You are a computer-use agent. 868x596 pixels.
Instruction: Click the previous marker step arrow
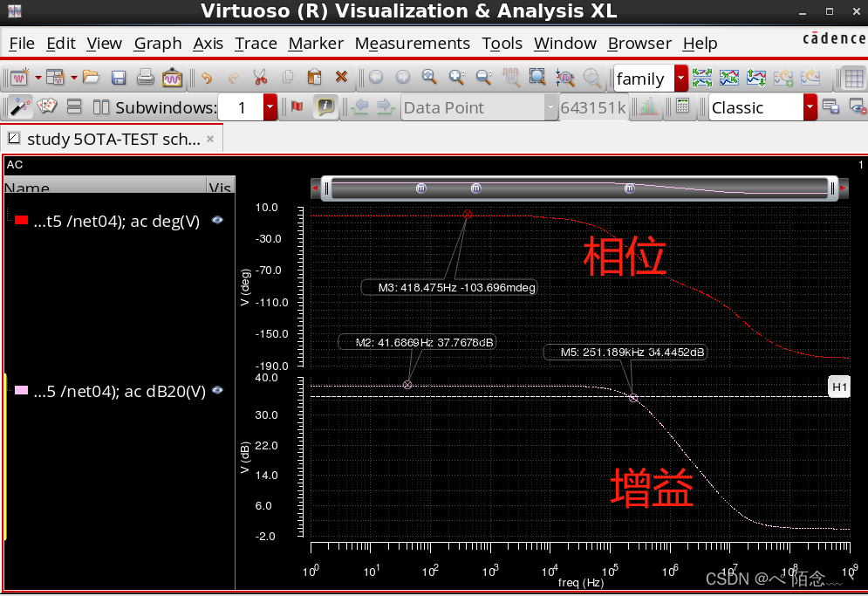pyautogui.click(x=360, y=106)
